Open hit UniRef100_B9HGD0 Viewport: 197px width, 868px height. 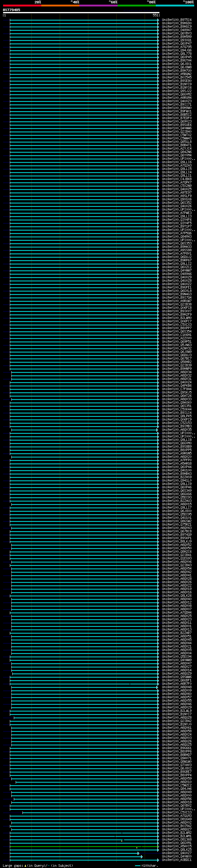pos(176,23)
